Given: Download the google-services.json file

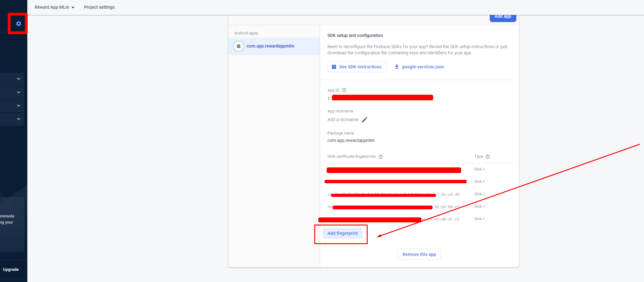Looking at the screenshot, I should [419, 67].
